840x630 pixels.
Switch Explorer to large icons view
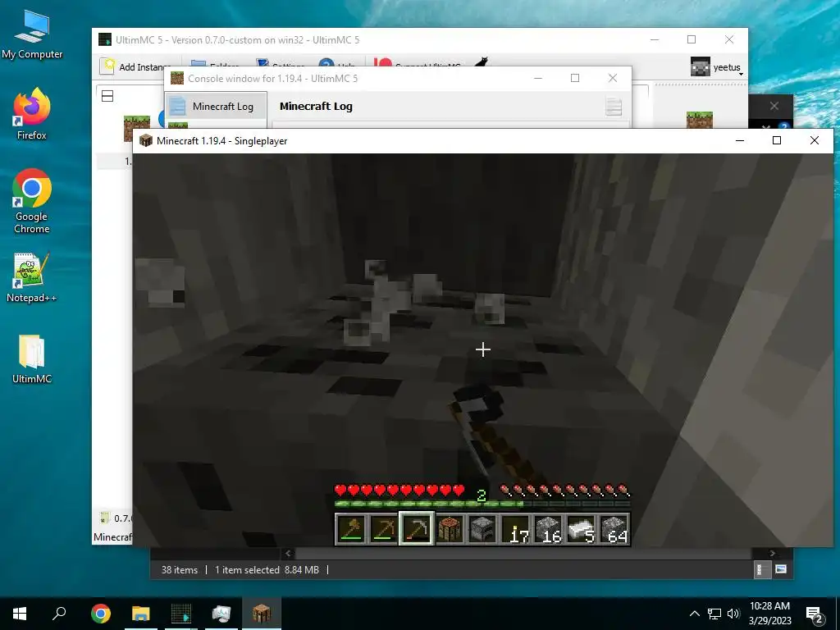781,569
